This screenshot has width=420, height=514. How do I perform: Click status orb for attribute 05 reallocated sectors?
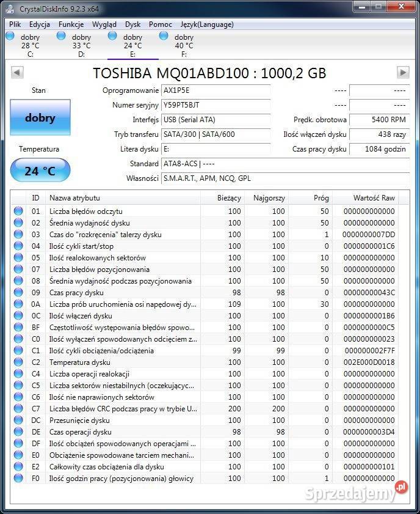tap(18, 258)
